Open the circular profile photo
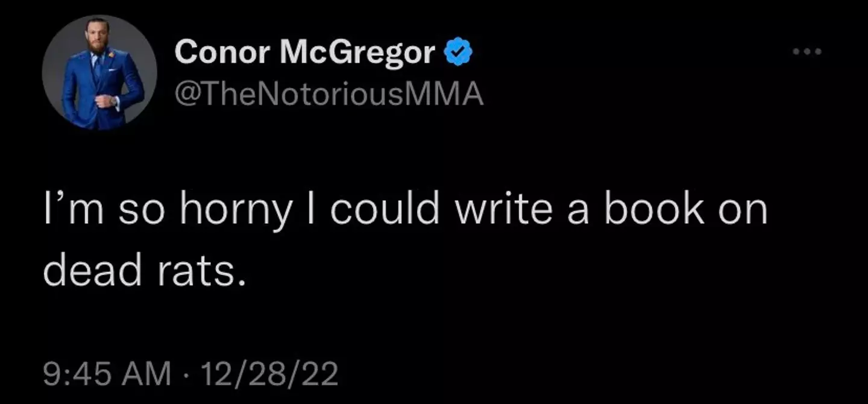 (99, 72)
